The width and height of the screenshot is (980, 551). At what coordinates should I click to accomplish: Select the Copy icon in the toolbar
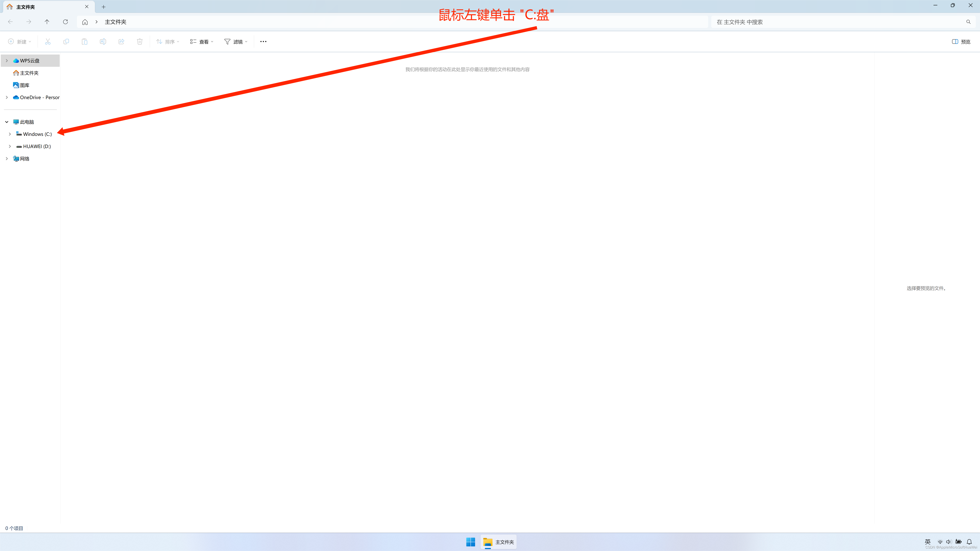point(66,42)
